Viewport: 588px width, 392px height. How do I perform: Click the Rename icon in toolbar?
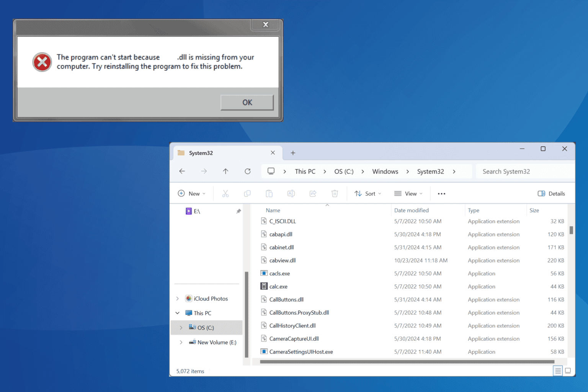291,194
